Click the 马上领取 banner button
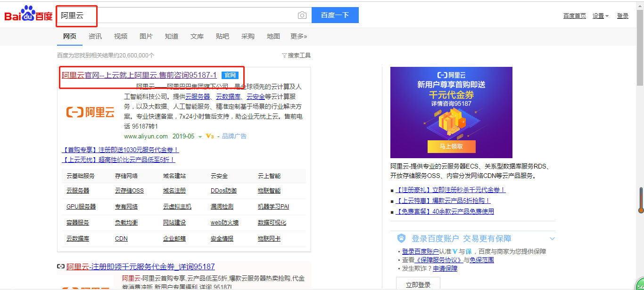This screenshot has height=290, width=644. (451, 146)
